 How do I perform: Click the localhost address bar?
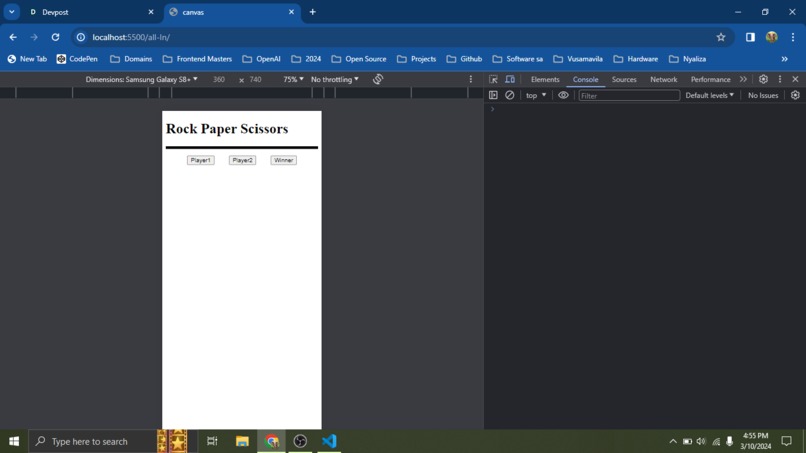(x=401, y=37)
